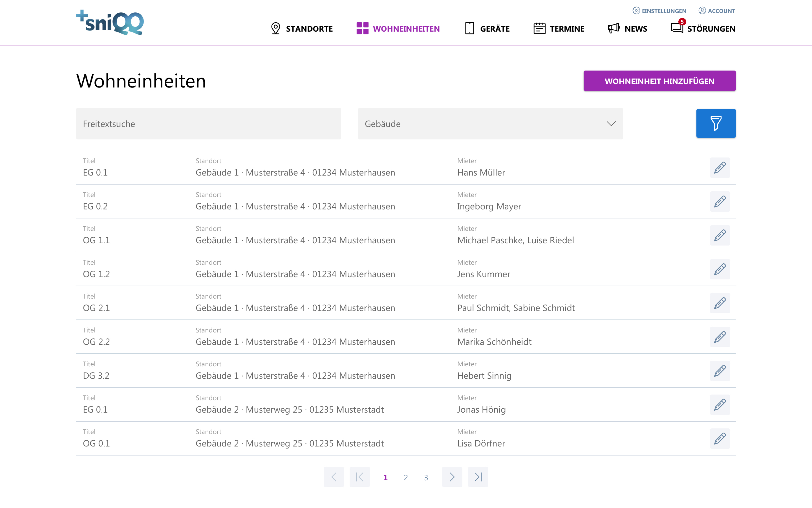The height and width of the screenshot is (508, 812).
Task: Click the Wohneinheiten grid icon
Action: point(362,29)
